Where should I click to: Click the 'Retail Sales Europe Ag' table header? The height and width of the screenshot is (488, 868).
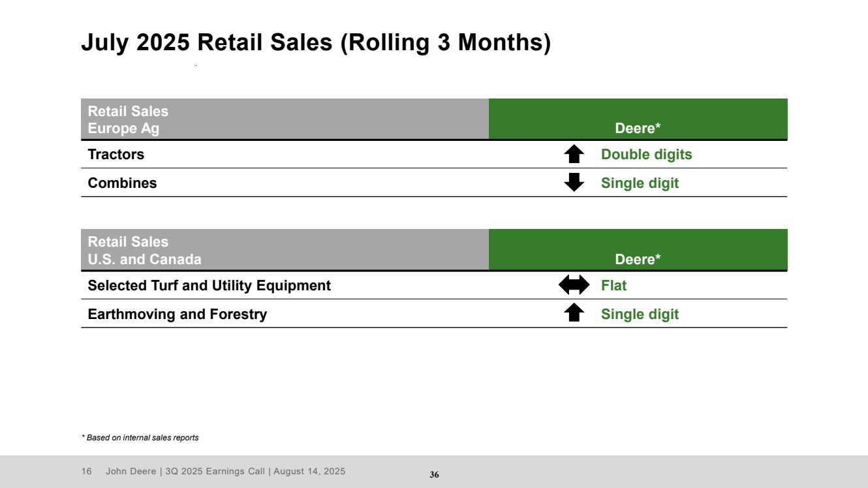pos(285,119)
